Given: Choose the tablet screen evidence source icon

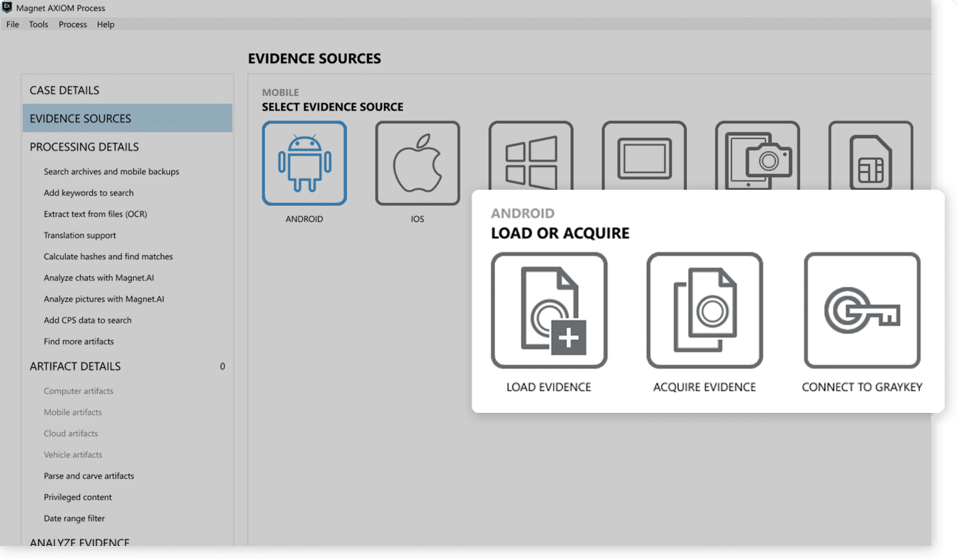Looking at the screenshot, I should (644, 156).
